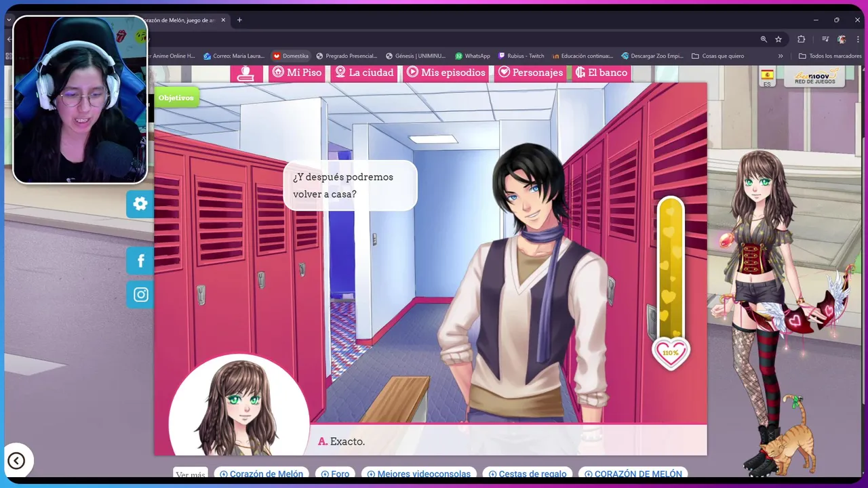Open the Cosas que quiero bookmarks folder
Screen dimensions: 868x488
point(718,56)
